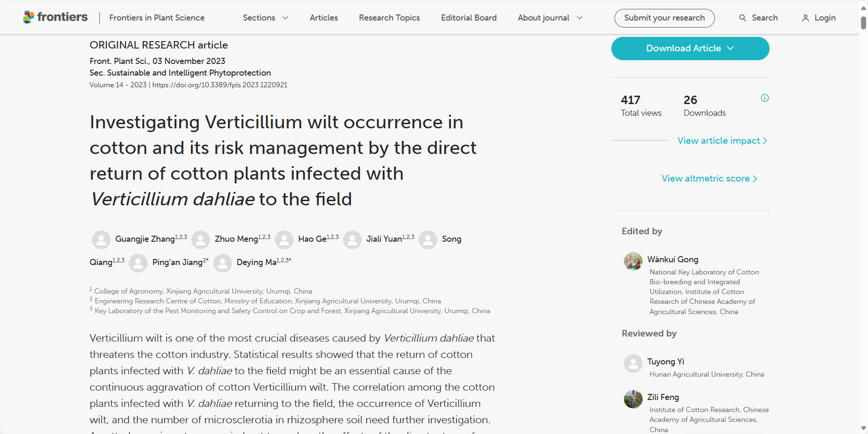
Task: Click the Frontiers logo icon
Action: 28,17
